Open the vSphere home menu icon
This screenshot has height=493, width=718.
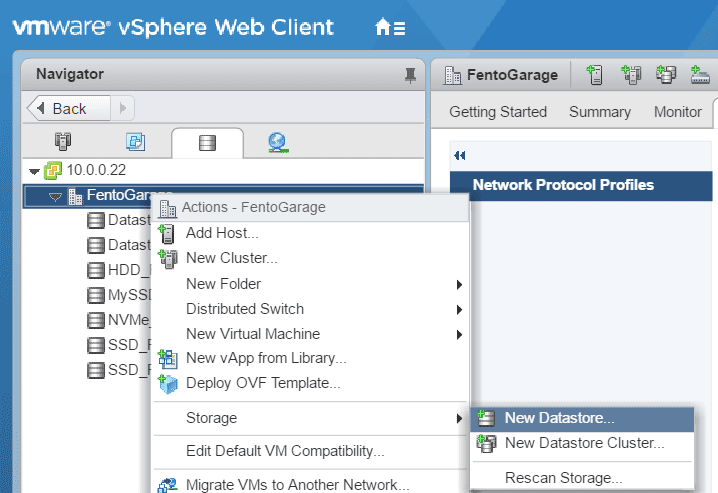click(x=389, y=27)
